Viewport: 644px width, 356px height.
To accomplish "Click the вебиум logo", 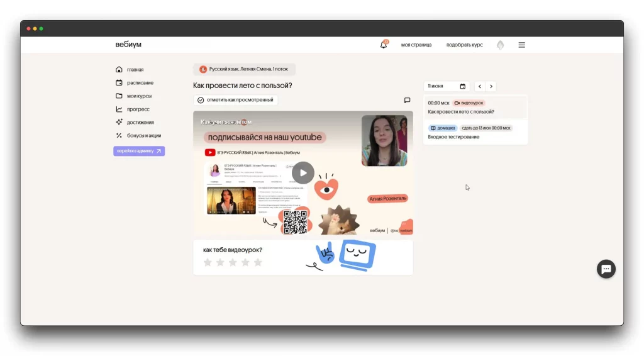I will tap(128, 45).
